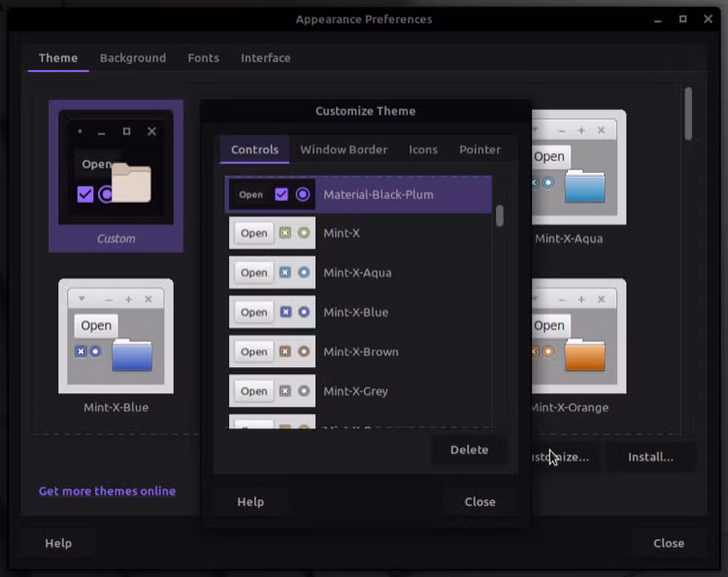Open the Window Border tab
This screenshot has width=728, height=577.
coord(344,150)
